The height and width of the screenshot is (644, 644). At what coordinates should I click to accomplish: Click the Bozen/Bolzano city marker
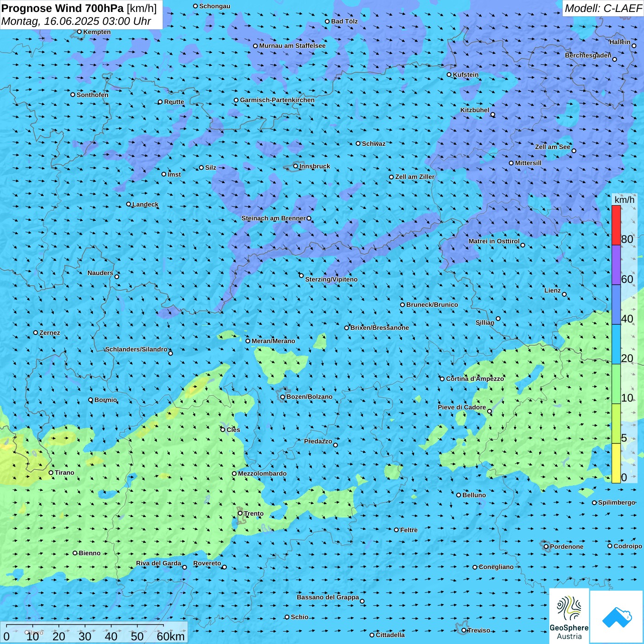283,397
